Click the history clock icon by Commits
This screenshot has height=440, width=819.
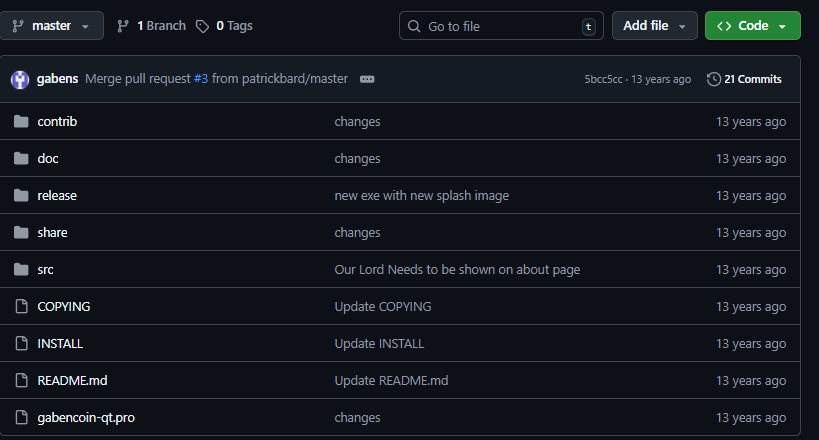tap(713, 79)
